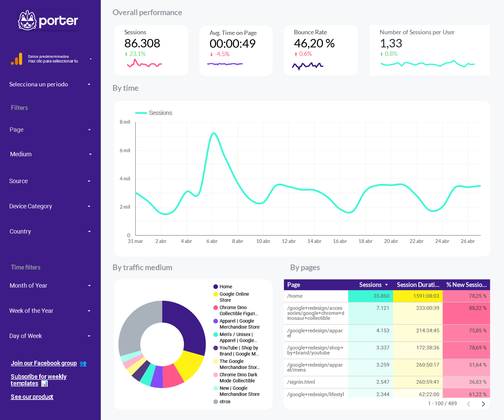Click the next page arrow below pages table
The height and width of the screenshot is (420, 504).
click(x=483, y=404)
